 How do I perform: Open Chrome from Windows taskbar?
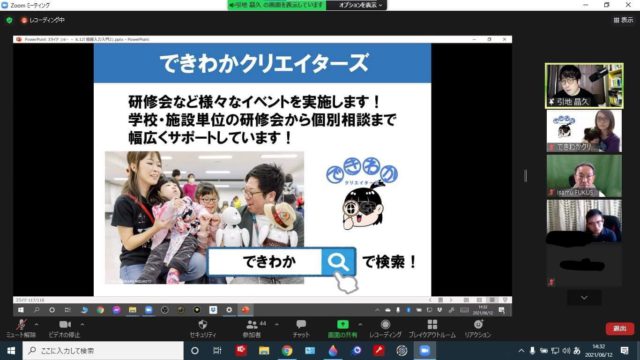(287, 351)
